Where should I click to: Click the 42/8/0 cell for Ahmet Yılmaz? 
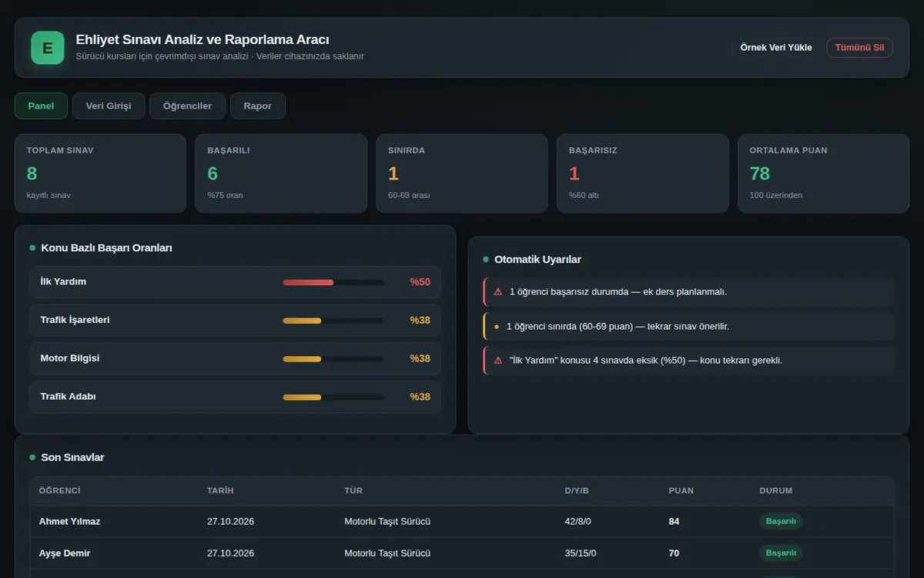[x=577, y=522]
